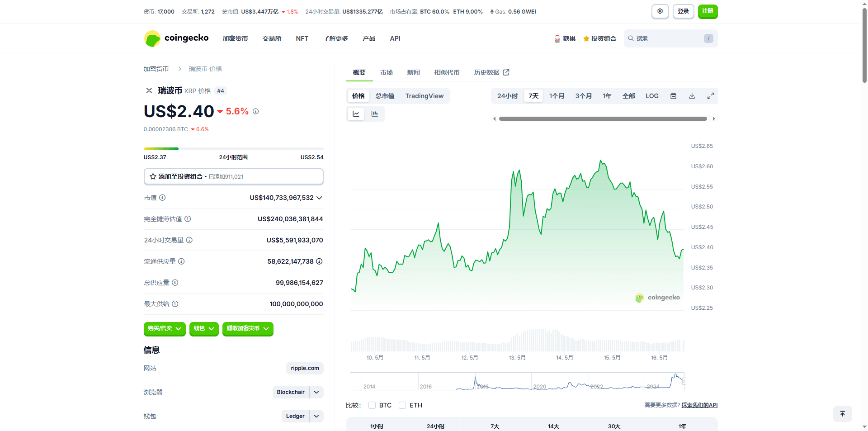Click the right arrow of chart scroller
Image resolution: width=868 pixels, height=431 pixels.
[x=714, y=119]
